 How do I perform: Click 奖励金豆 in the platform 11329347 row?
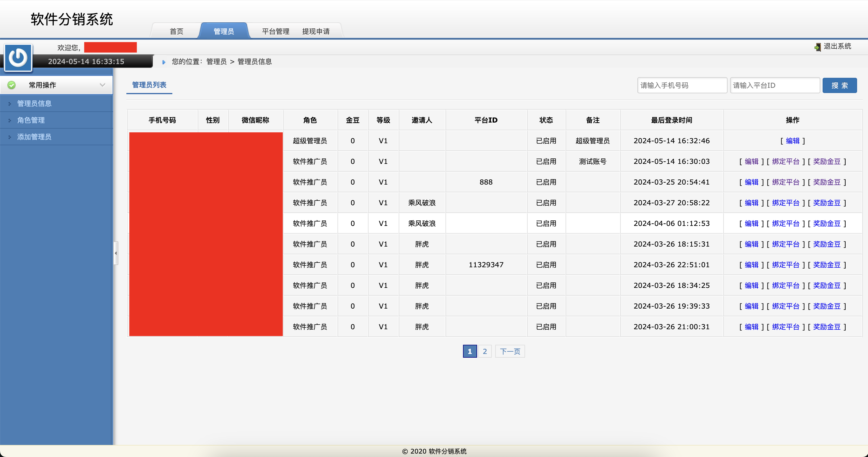tap(827, 265)
